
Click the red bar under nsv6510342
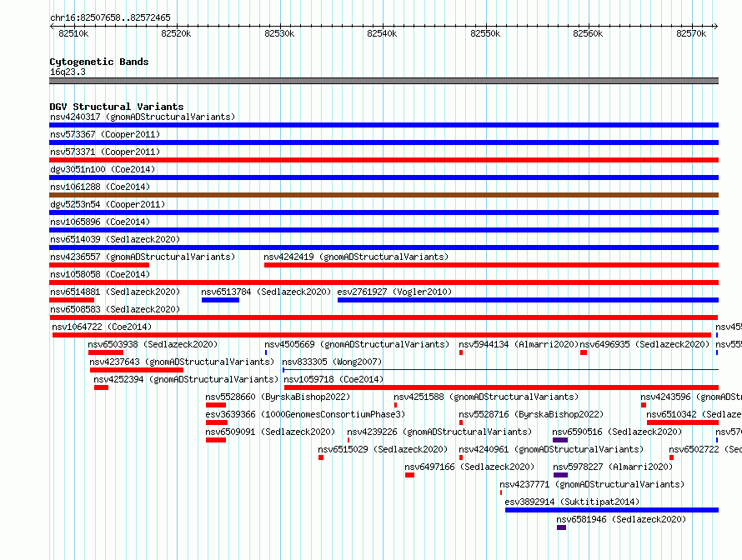[x=683, y=422]
